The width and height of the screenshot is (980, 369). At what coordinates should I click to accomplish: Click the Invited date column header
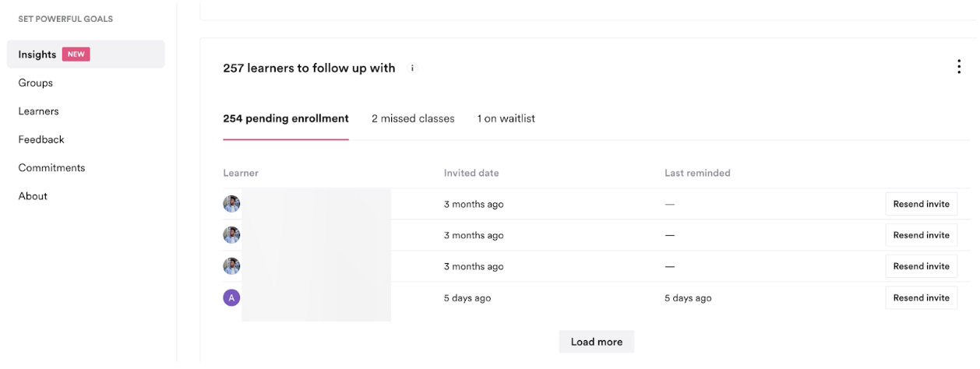click(471, 173)
